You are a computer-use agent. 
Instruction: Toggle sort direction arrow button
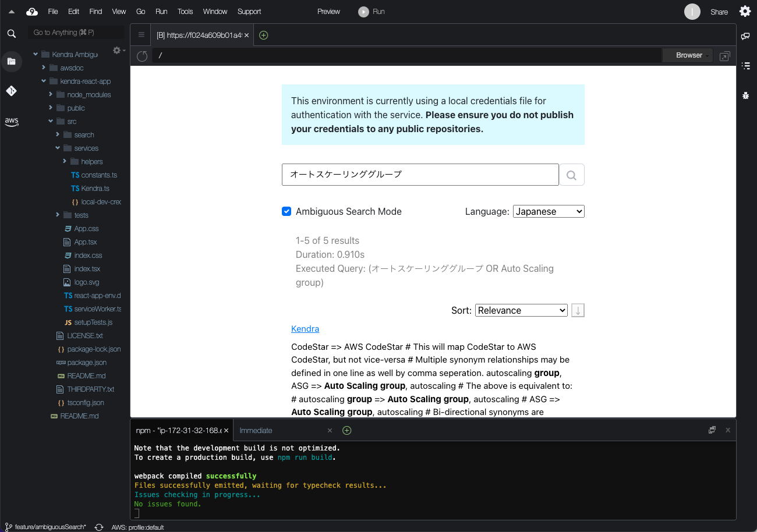click(x=578, y=310)
